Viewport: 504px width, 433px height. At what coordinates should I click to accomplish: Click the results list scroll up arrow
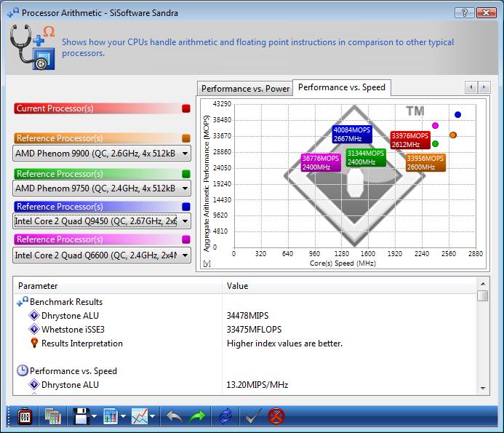click(x=483, y=283)
